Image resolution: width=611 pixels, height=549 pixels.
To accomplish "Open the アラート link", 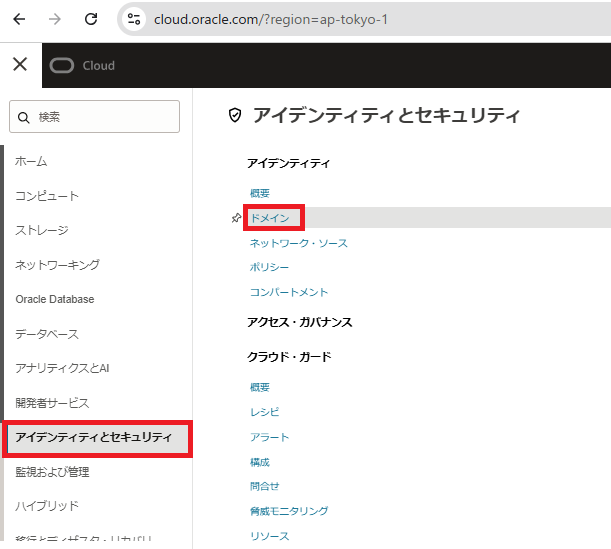I will point(269,437).
